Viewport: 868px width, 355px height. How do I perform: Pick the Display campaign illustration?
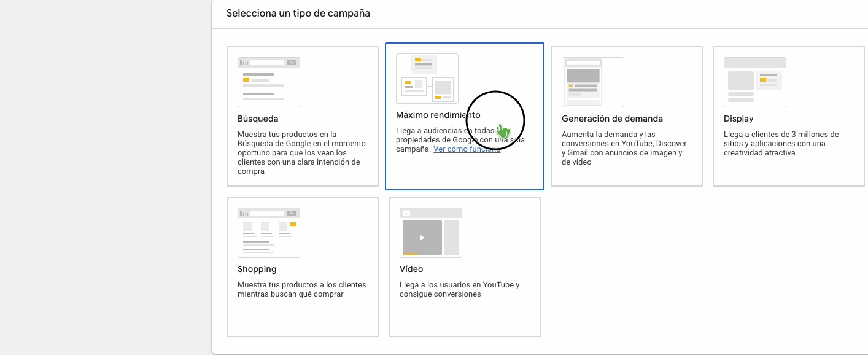(755, 82)
